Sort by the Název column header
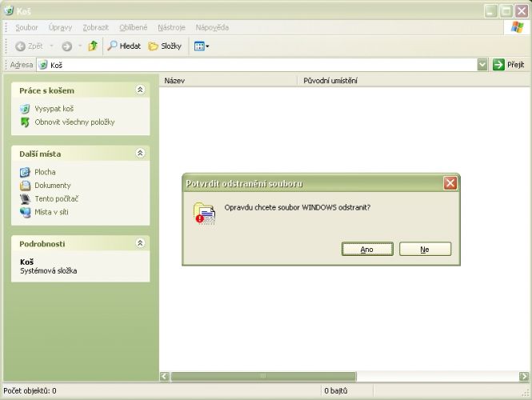 coord(228,81)
